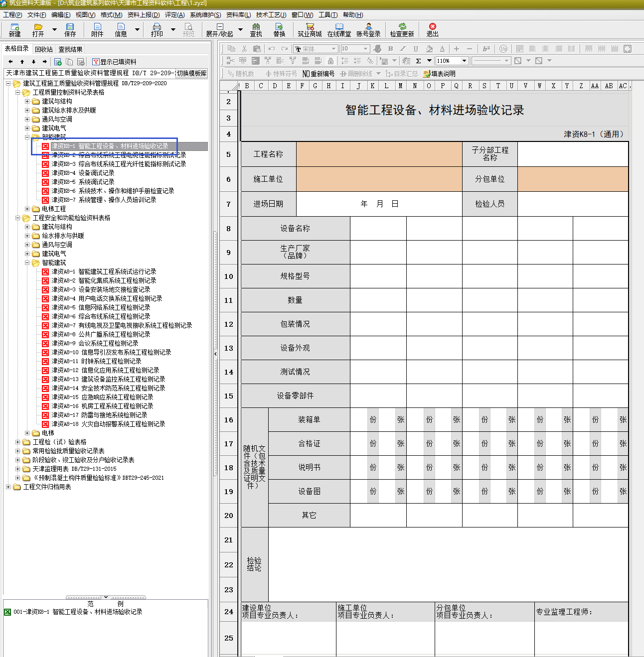Save the file with the 保存 icon
This screenshot has width=644, height=657.
(70, 30)
